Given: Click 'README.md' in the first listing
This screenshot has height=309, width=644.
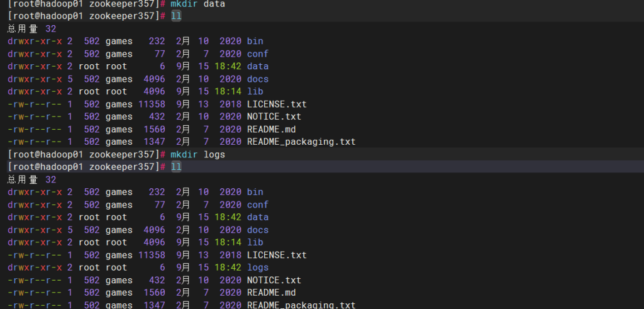Looking at the screenshot, I should 271,129.
